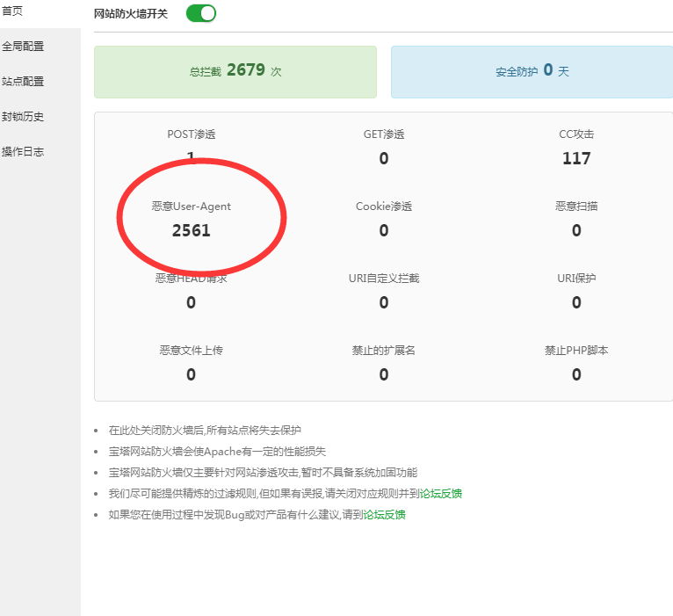
Task: Click the note 在此处关闭防火墙后,所有站点将失去保护
Action: pyautogui.click(x=205, y=430)
